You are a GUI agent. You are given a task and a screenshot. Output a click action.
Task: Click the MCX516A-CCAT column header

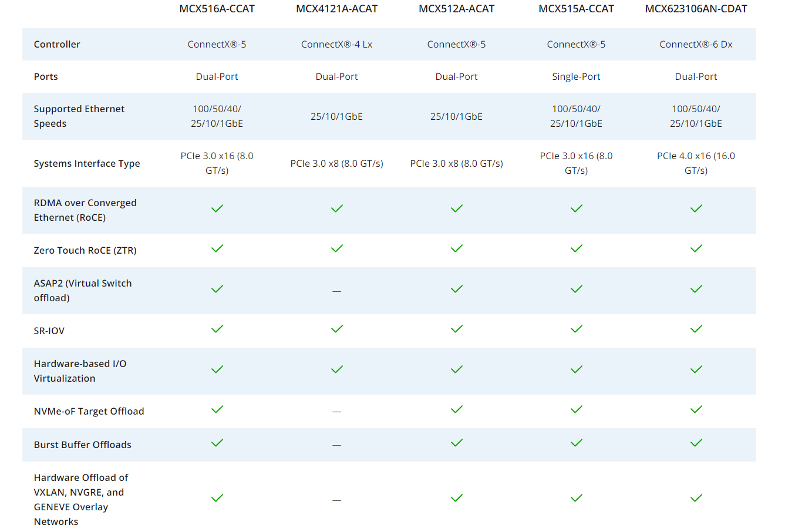point(217,9)
